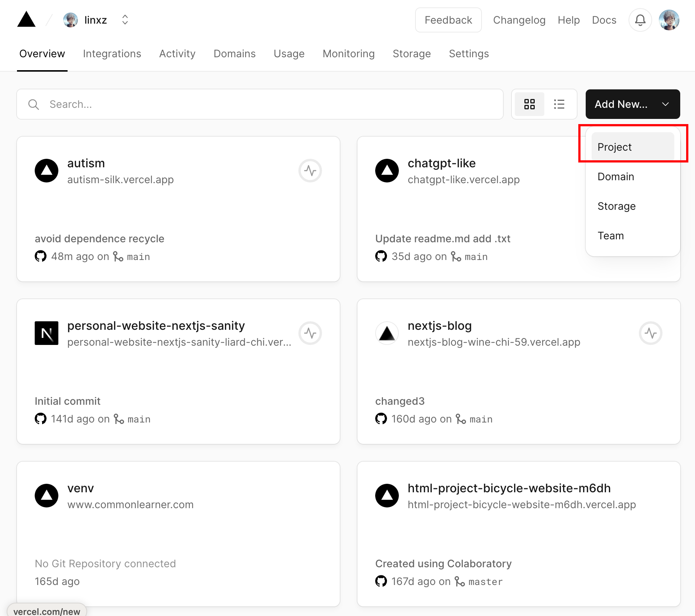Open the Docs link

604,20
